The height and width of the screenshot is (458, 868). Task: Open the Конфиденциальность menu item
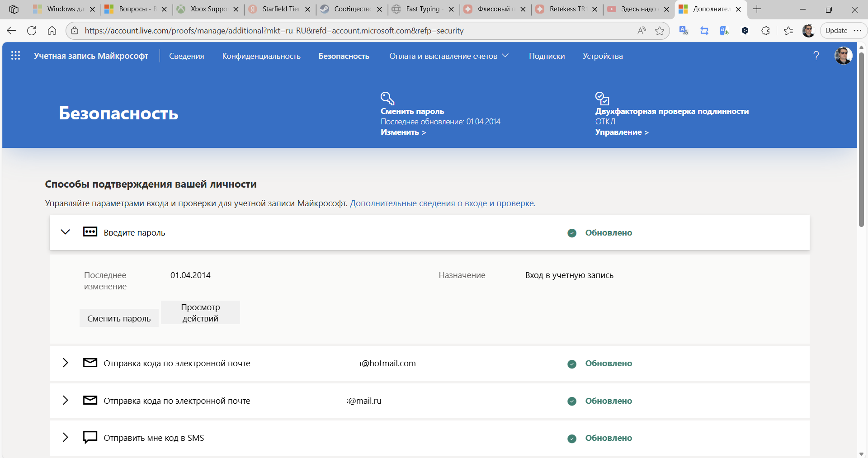pyautogui.click(x=261, y=56)
